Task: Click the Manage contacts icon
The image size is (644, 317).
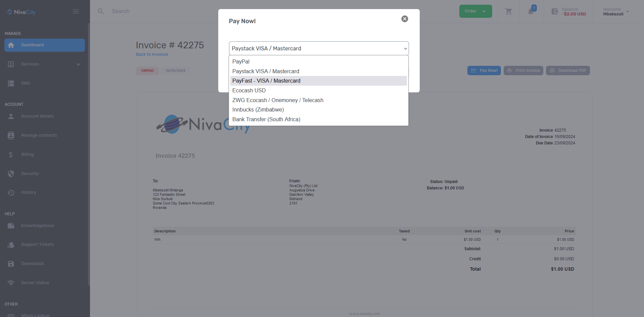Action: point(11,135)
